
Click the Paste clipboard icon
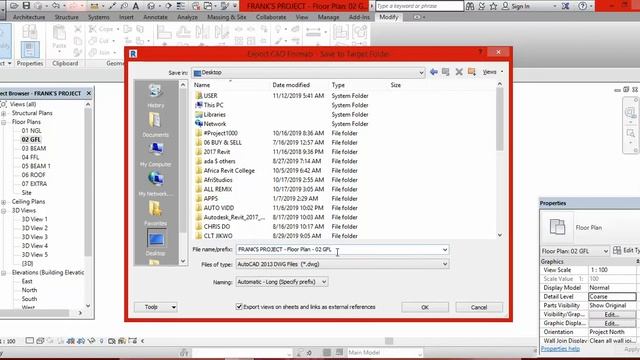coord(59,37)
